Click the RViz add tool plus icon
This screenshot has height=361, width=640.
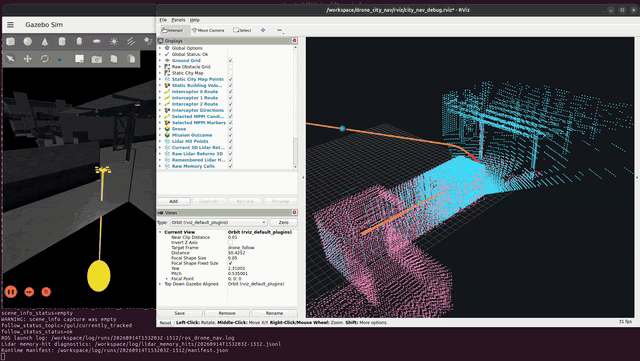(x=263, y=30)
